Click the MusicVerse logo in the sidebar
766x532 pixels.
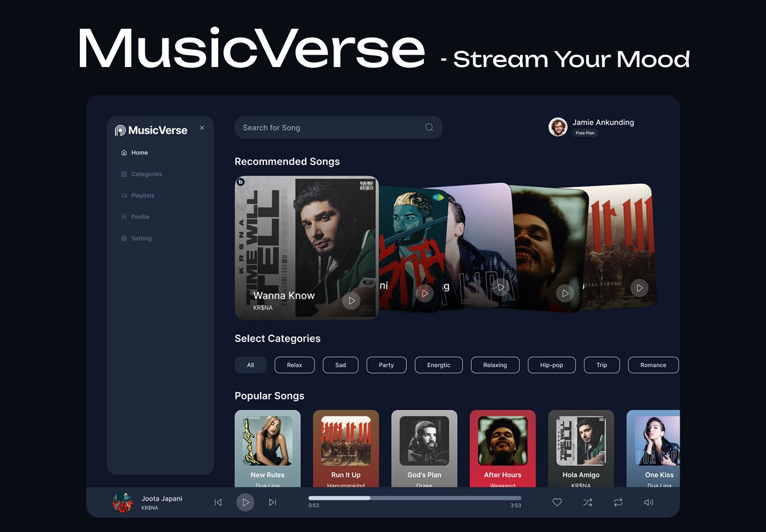coord(151,130)
